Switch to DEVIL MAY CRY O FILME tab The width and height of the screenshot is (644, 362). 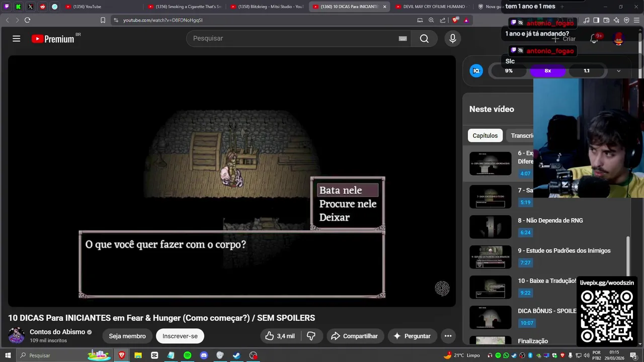coord(432,7)
